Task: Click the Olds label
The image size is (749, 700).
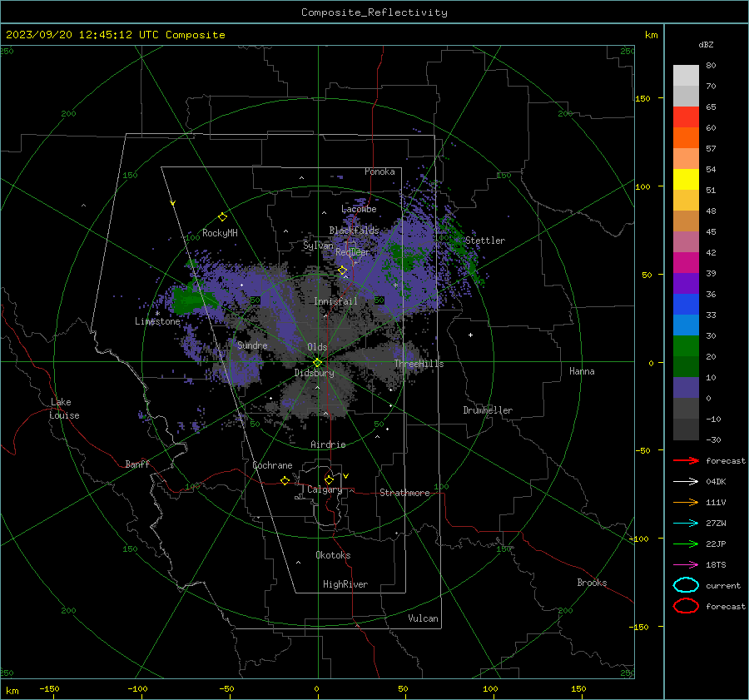Action: 317,347
